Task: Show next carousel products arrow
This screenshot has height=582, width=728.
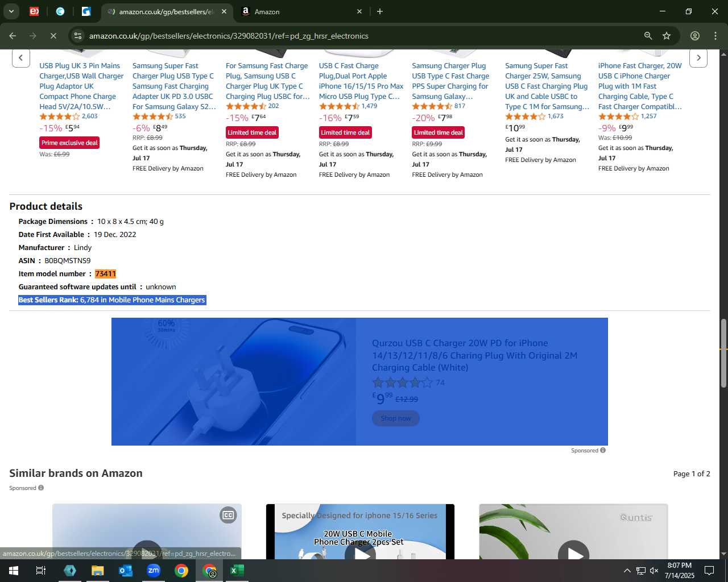Action: pyautogui.click(x=698, y=57)
